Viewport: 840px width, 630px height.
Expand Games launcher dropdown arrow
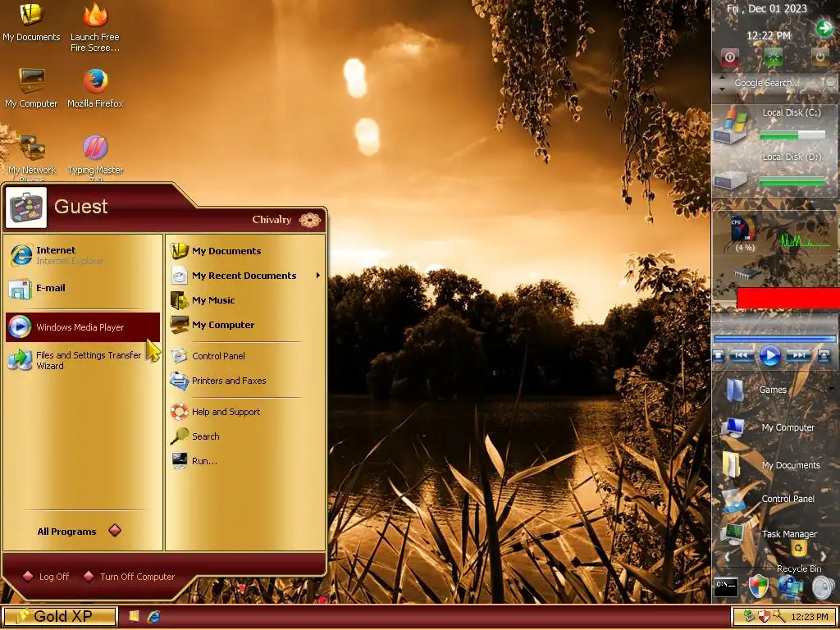[831, 389]
